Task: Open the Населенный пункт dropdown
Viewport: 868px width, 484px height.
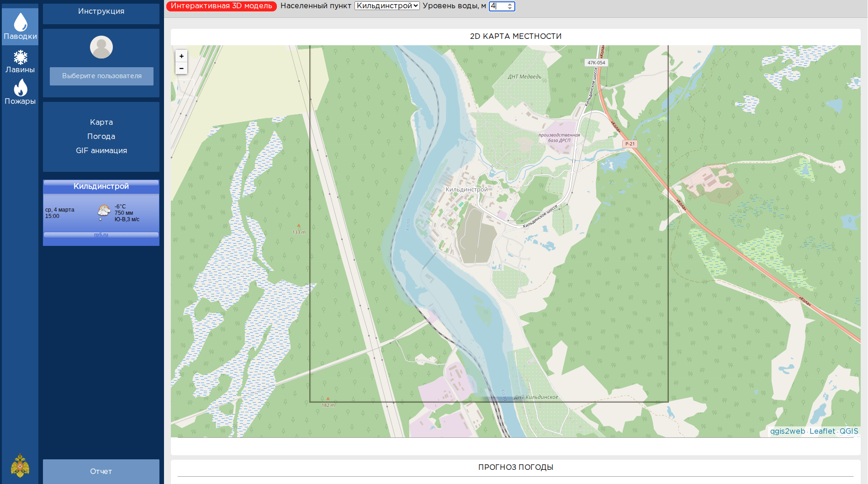Action: pos(387,6)
